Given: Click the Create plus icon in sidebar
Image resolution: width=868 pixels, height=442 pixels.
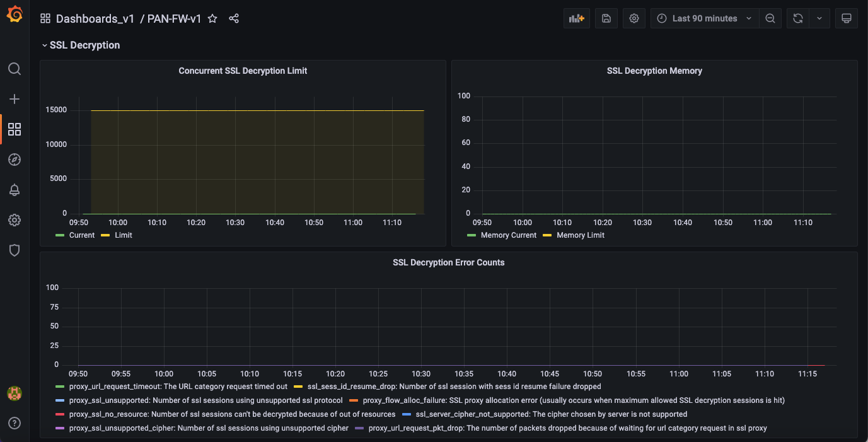Looking at the screenshot, I should tap(14, 99).
